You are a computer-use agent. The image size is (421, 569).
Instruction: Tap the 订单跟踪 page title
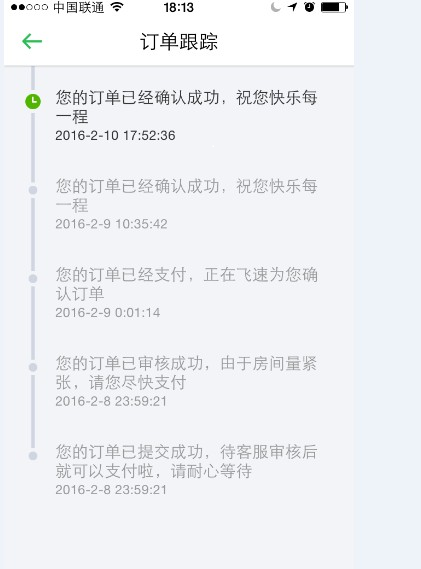(x=179, y=41)
